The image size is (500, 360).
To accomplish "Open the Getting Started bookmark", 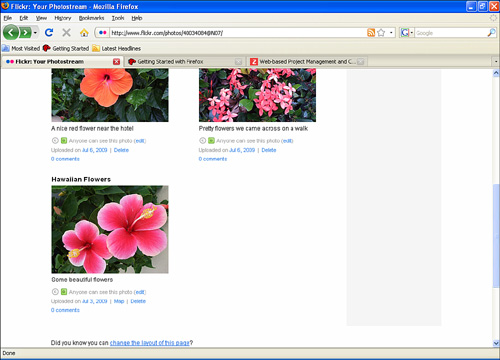I will pos(66,48).
